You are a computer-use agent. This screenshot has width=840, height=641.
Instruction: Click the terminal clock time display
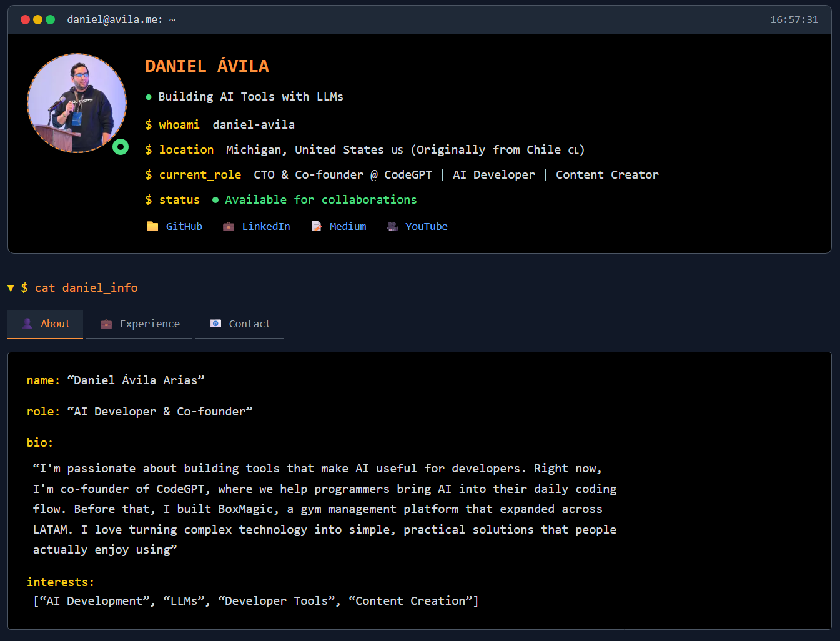click(x=794, y=20)
